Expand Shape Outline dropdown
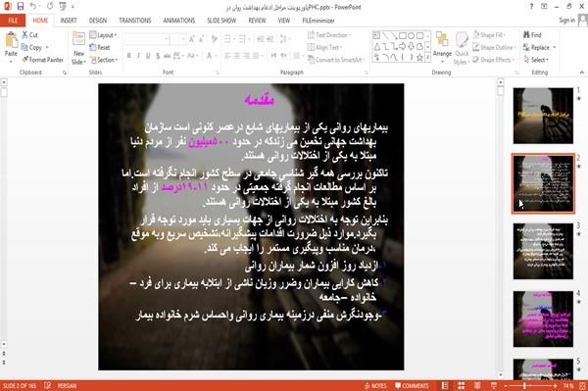This screenshot has height=391, width=588. 494,47
